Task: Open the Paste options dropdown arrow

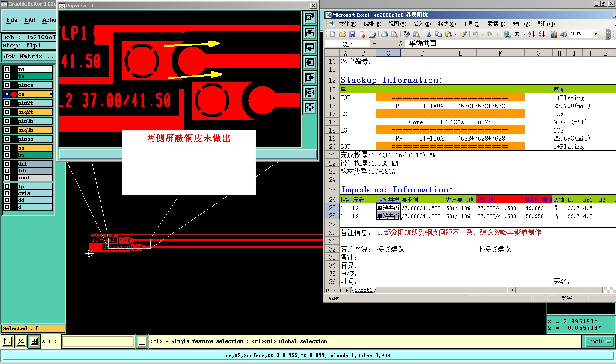Action: (x=455, y=34)
